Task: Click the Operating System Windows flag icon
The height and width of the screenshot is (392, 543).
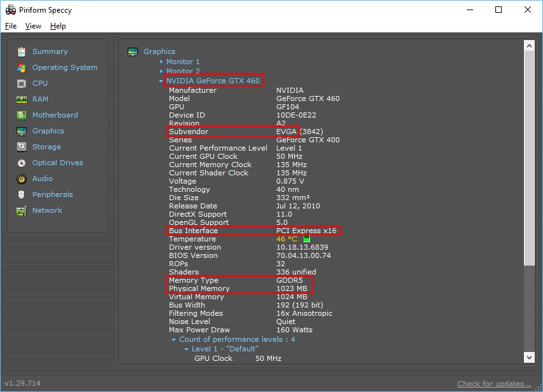Action: click(x=22, y=67)
